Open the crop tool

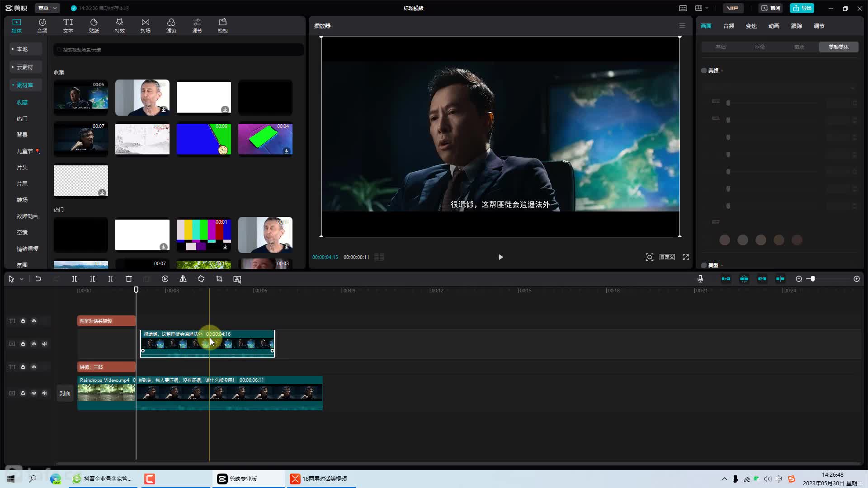click(x=219, y=279)
